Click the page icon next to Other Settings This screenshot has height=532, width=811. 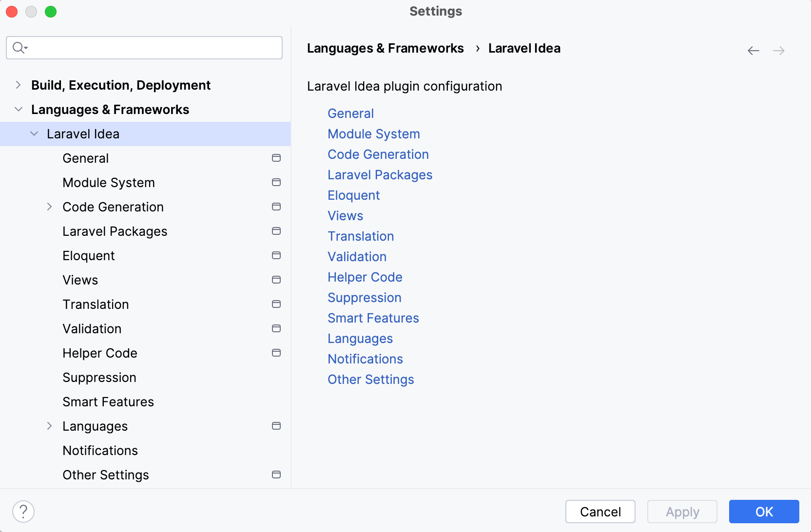276,475
